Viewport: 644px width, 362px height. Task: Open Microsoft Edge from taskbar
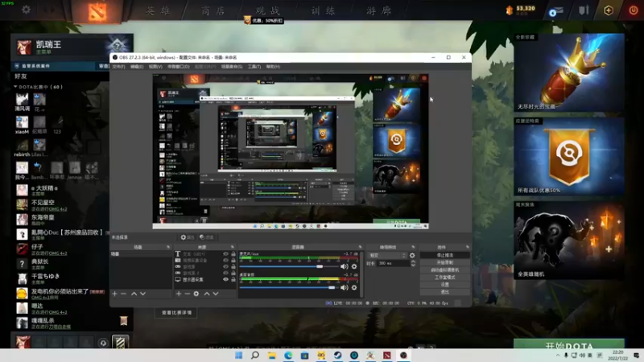click(288, 356)
